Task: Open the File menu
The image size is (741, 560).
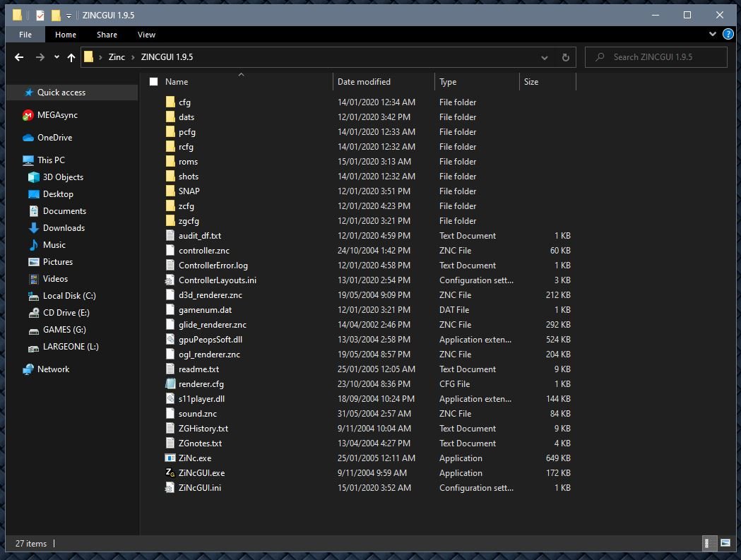Action: click(x=25, y=35)
